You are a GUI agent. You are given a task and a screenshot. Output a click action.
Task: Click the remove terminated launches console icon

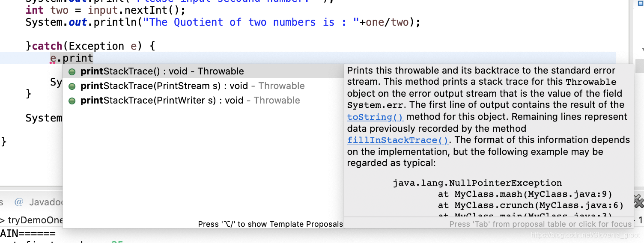(x=638, y=201)
